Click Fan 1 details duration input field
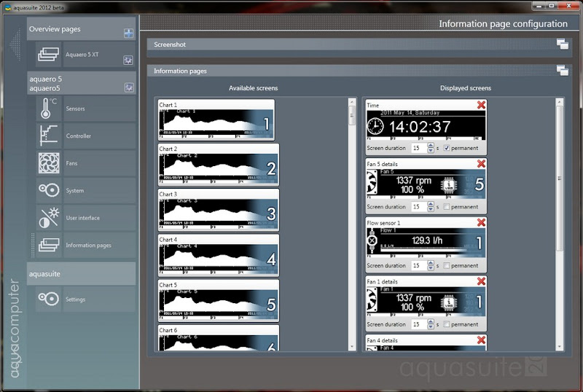This screenshot has width=583, height=392. click(419, 324)
